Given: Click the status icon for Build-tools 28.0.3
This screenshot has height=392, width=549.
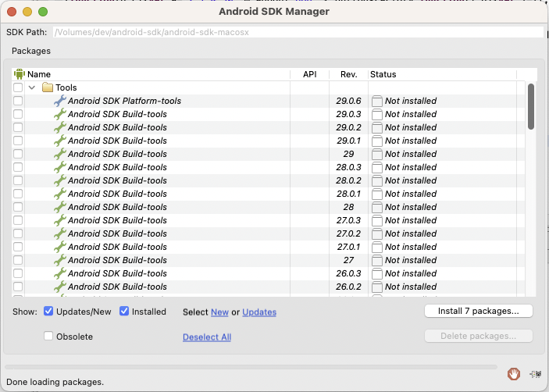Looking at the screenshot, I should (376, 168).
